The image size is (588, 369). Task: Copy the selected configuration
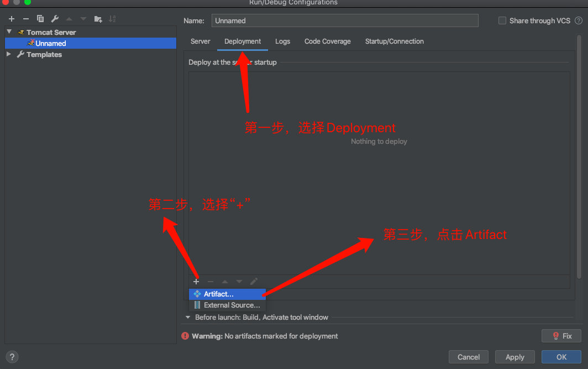40,19
